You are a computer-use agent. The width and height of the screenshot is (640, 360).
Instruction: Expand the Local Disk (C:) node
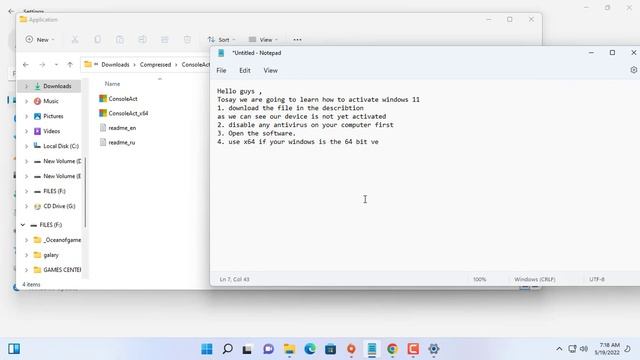tap(26, 146)
